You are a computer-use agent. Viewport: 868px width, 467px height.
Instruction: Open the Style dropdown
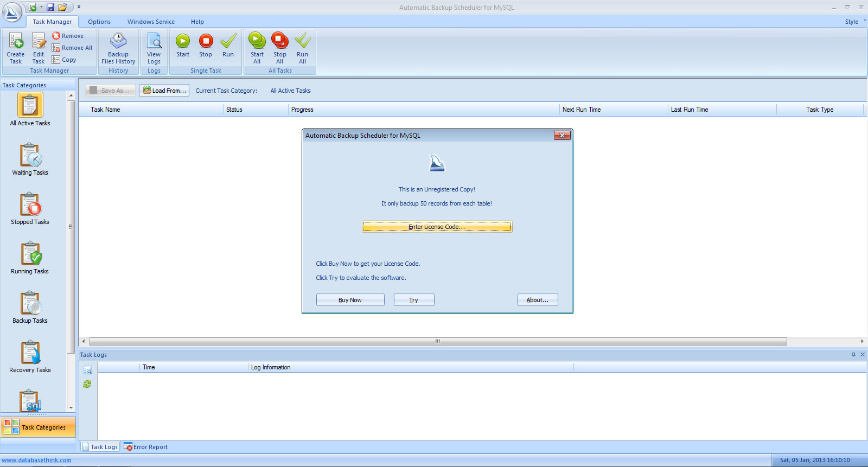pyautogui.click(x=855, y=22)
